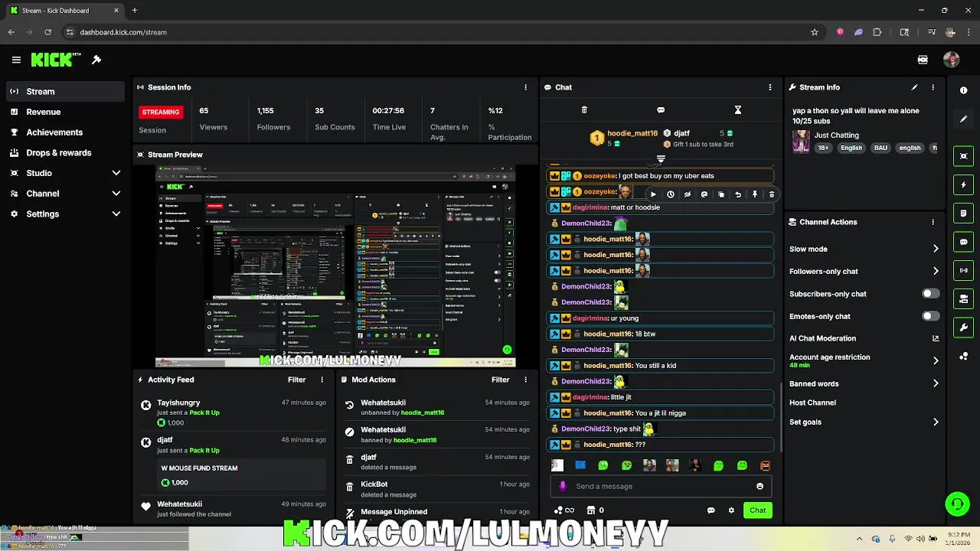
Task: Open Session Info three-dot menu
Action: (525, 87)
